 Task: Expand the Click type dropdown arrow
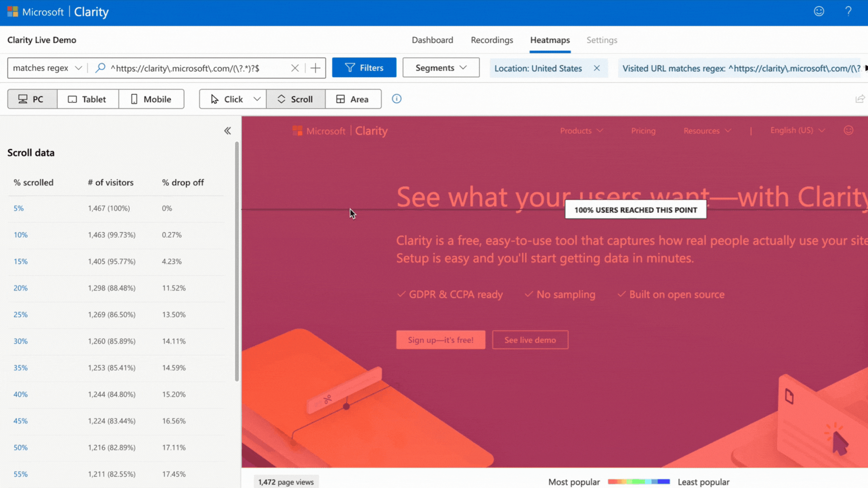coord(257,99)
